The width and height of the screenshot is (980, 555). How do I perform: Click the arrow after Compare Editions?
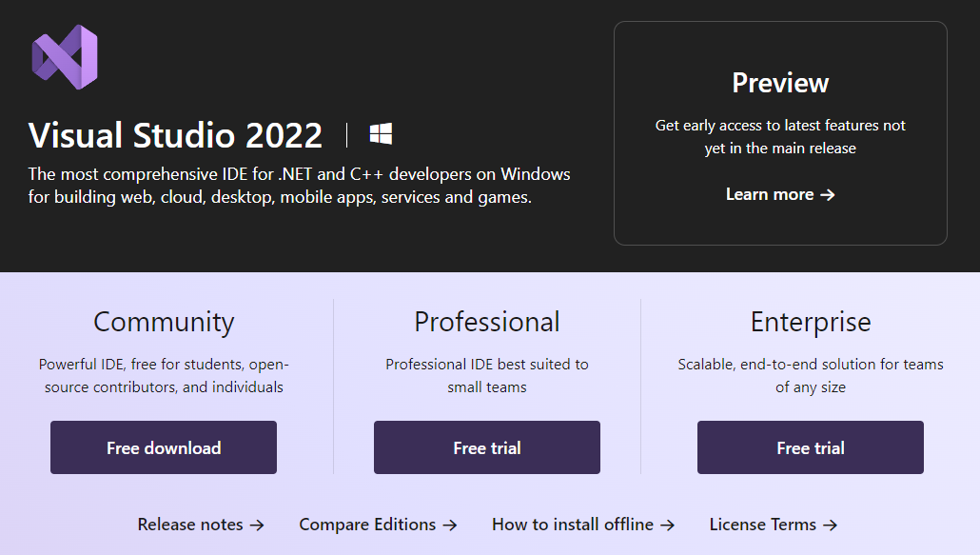[x=449, y=525]
